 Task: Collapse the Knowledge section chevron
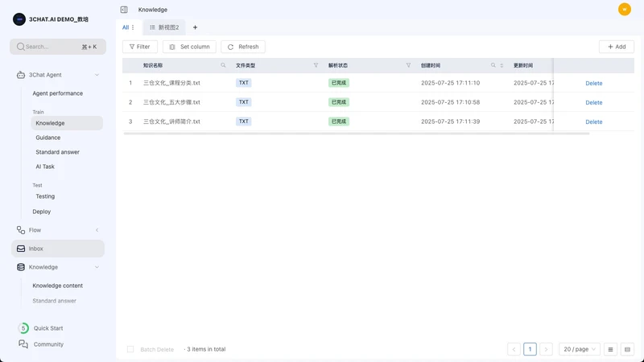click(97, 267)
